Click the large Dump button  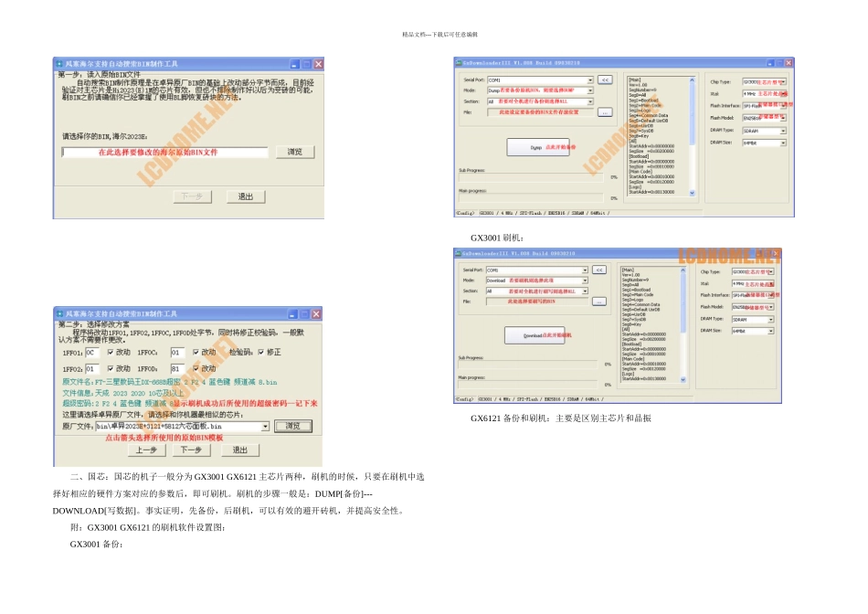[x=538, y=147]
